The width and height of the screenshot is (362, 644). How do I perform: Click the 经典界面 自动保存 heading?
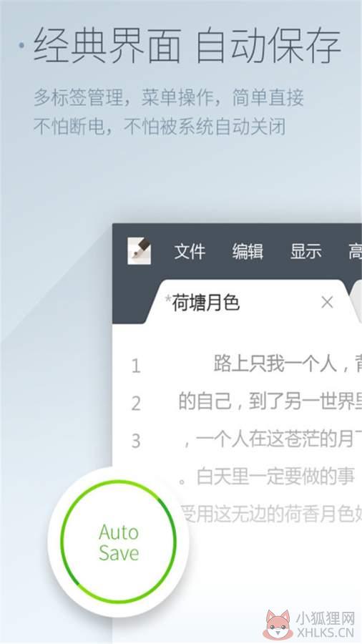click(187, 45)
